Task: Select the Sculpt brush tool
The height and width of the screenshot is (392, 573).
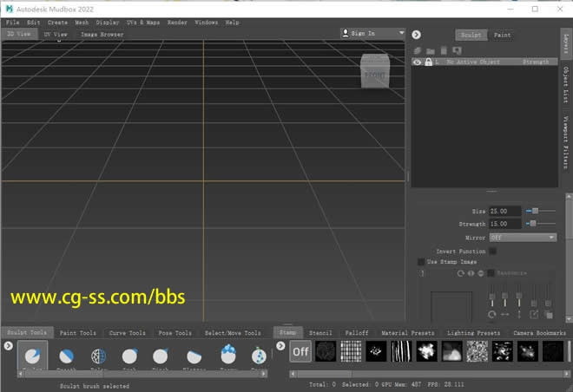Action: (31, 356)
